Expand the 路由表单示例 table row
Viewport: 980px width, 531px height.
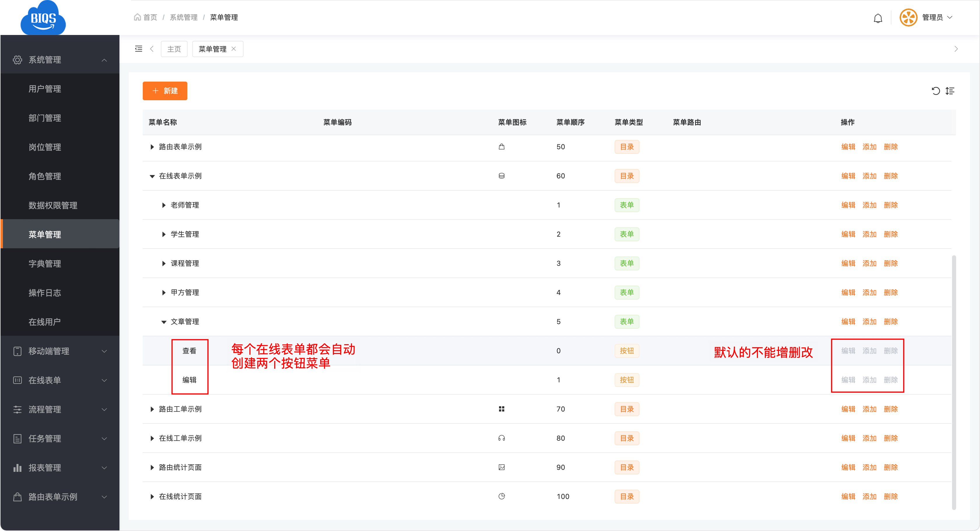[152, 147]
